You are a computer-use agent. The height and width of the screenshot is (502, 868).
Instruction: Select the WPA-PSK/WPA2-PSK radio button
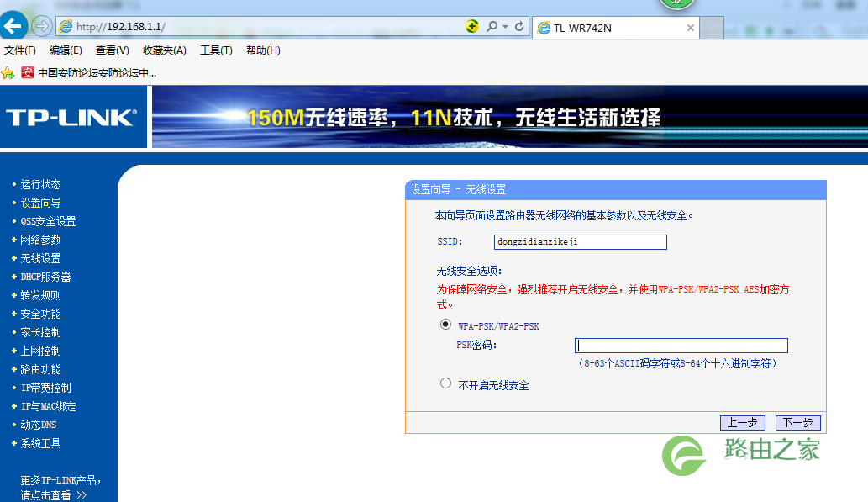pos(445,324)
